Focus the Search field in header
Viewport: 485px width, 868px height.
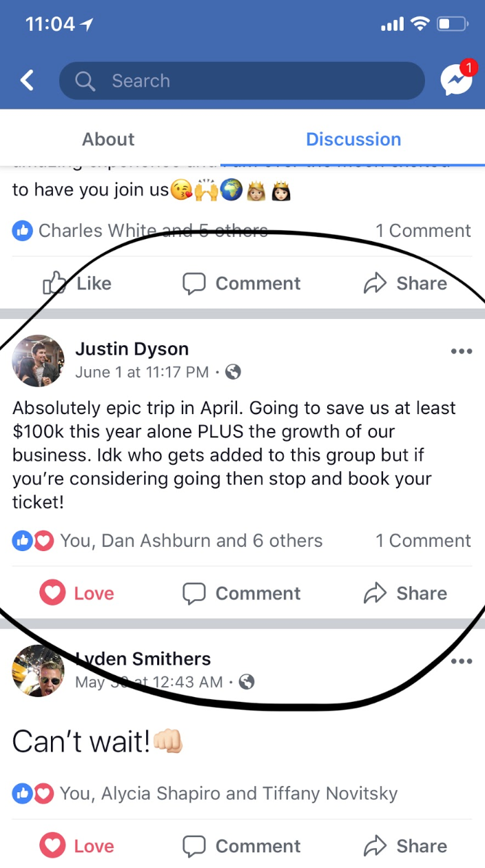242,81
